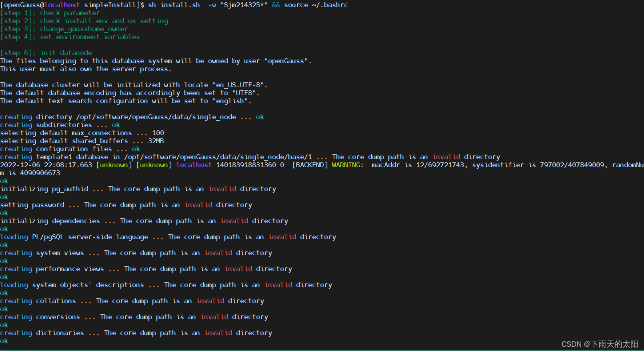Click the '[step 1]: check parameter' line

pyautogui.click(x=50, y=13)
